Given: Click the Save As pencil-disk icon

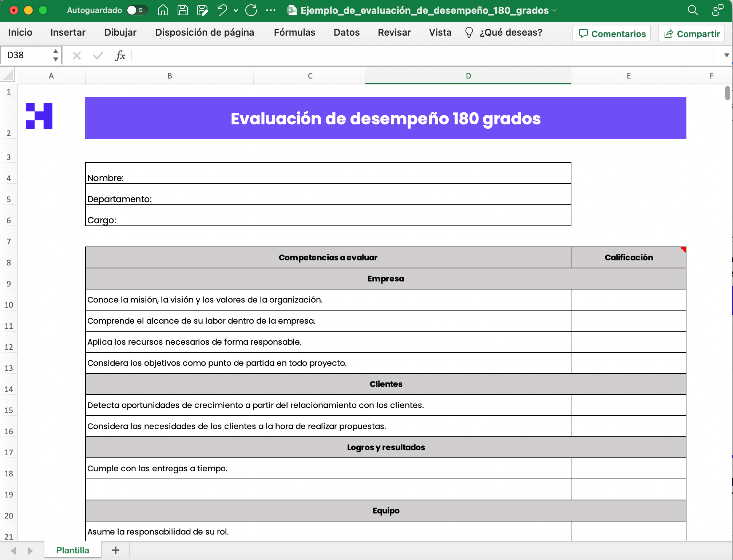Looking at the screenshot, I should (202, 10).
